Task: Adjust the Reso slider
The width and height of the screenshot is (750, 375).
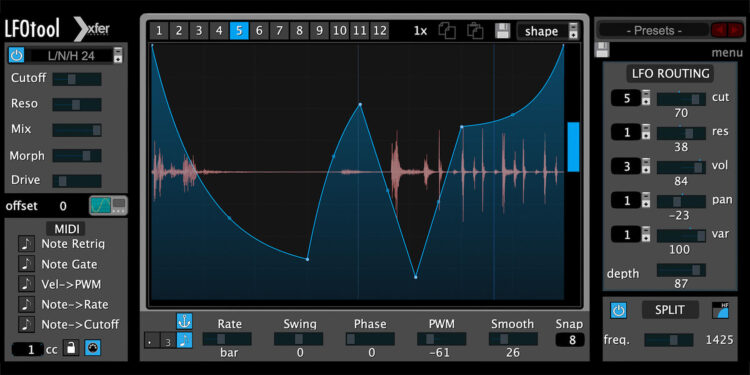Action: pyautogui.click(x=77, y=104)
